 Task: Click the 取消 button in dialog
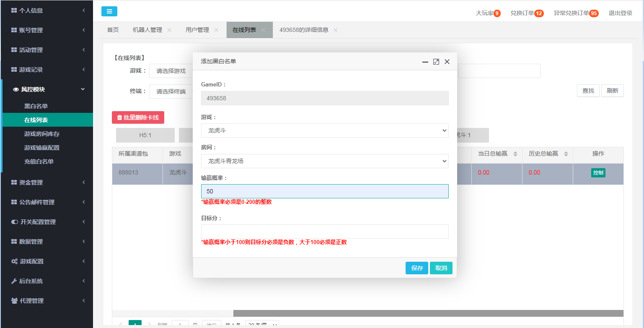tap(441, 268)
